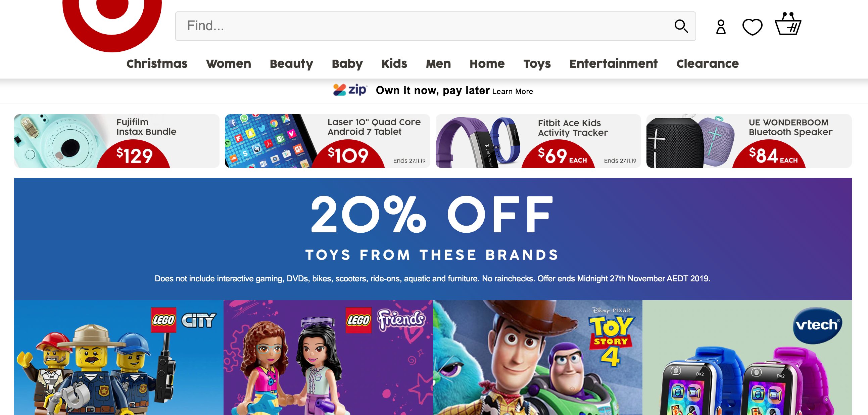Image resolution: width=868 pixels, height=415 pixels.
Task: Open the Fujifilm Instax Bundle offer
Action: coord(116,141)
